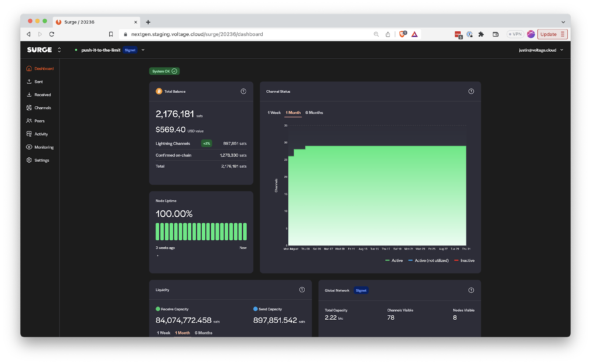
Task: Open the Channel Status help tooltip icon
Action: [x=471, y=92]
